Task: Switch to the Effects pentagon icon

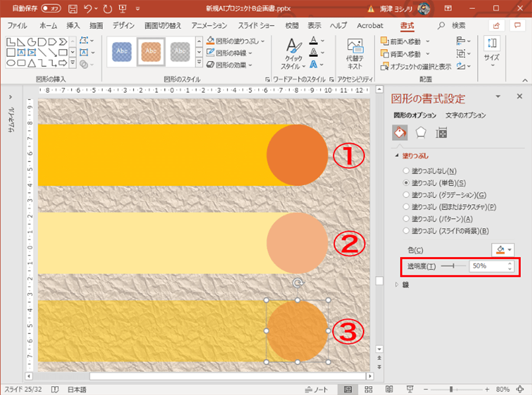Action: pos(420,133)
